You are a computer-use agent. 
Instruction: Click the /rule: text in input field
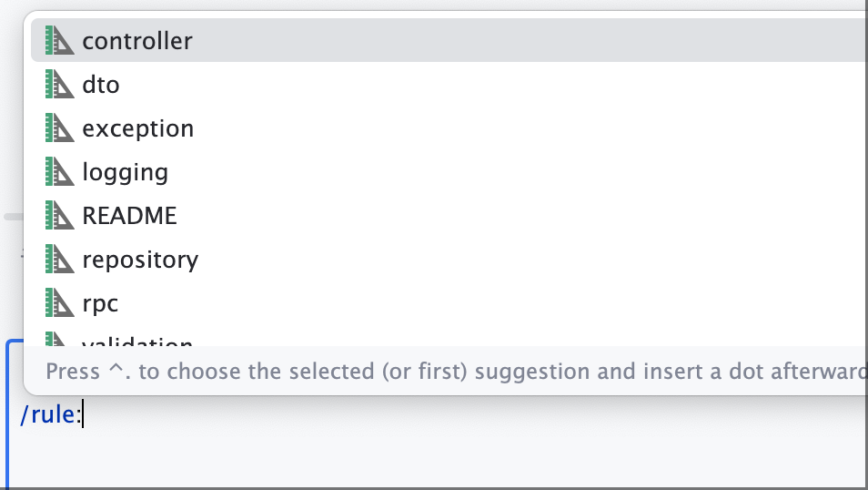pyautogui.click(x=50, y=414)
